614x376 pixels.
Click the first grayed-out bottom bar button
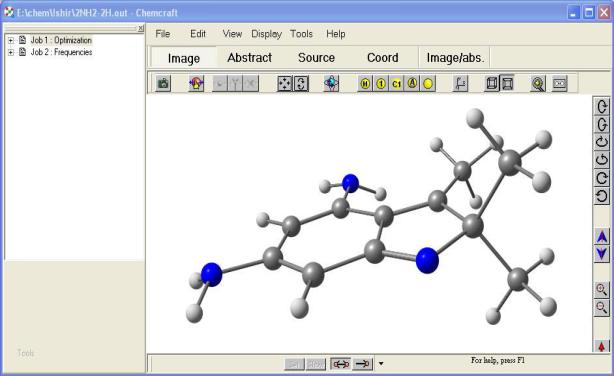tap(294, 364)
